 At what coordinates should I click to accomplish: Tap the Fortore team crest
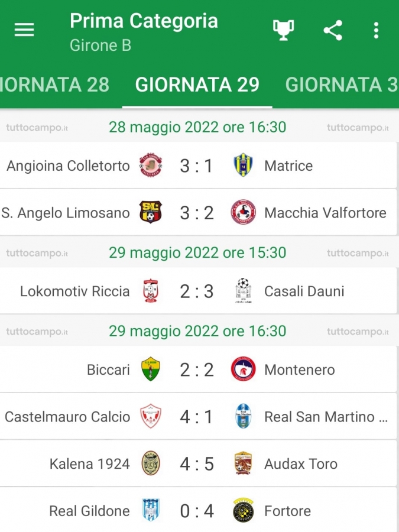(x=244, y=510)
